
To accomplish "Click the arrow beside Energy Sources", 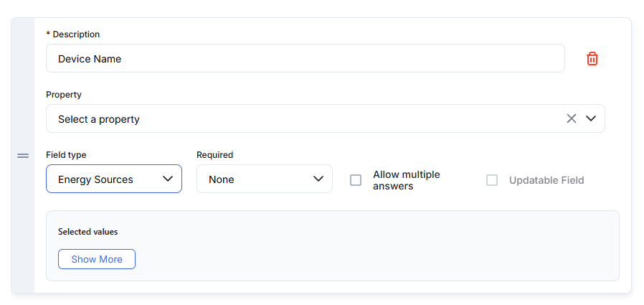I will pos(168,179).
